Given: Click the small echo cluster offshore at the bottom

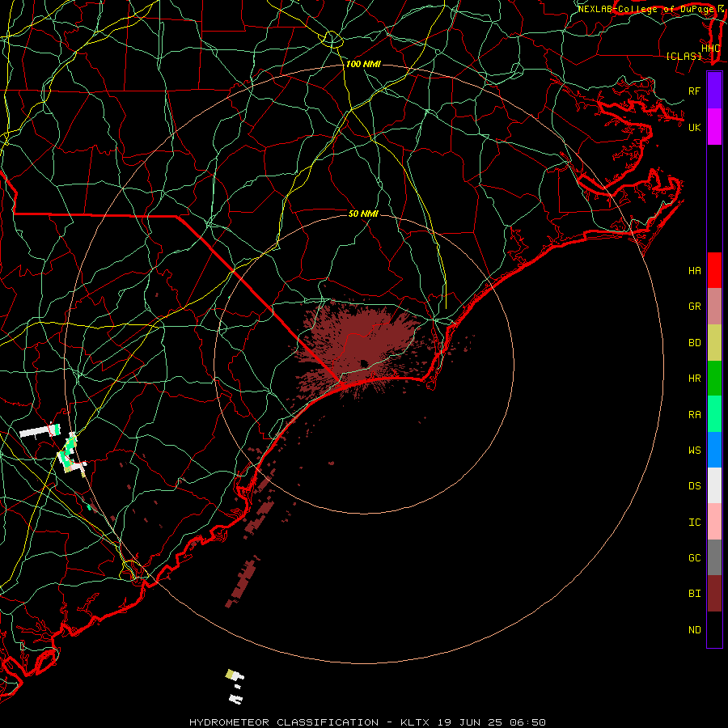Looking at the screenshot, I should (x=235, y=686).
